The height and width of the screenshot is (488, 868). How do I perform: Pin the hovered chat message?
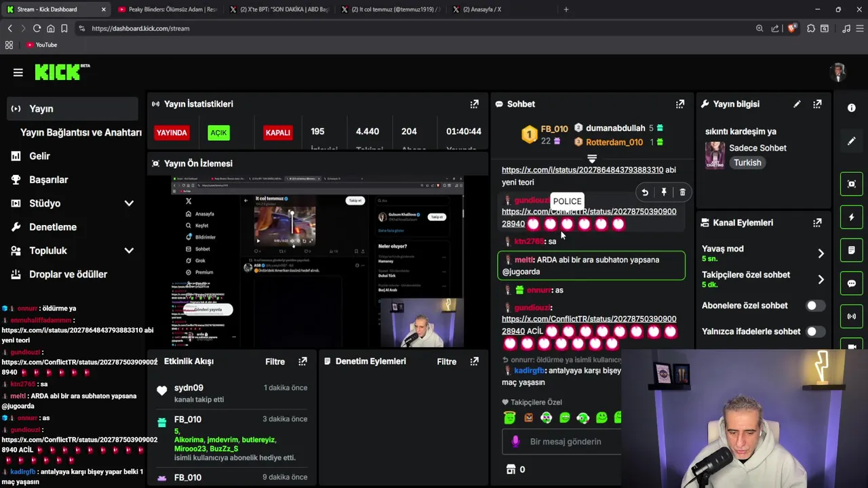[664, 192]
